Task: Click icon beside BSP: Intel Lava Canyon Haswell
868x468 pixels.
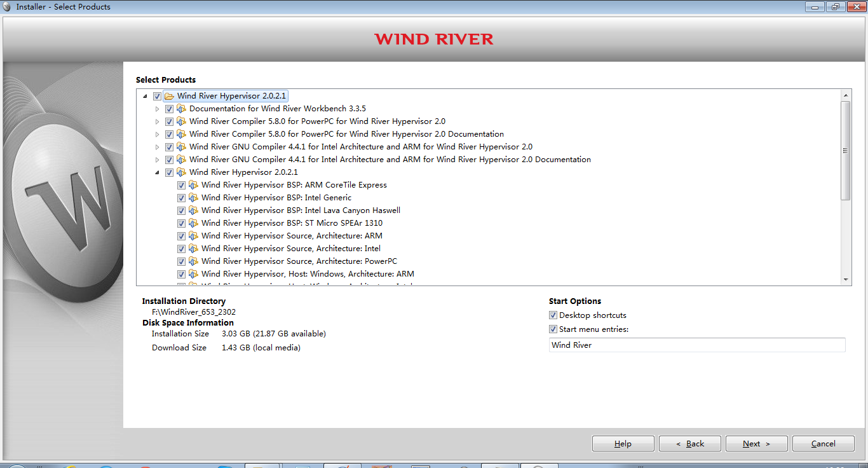Action: 193,210
